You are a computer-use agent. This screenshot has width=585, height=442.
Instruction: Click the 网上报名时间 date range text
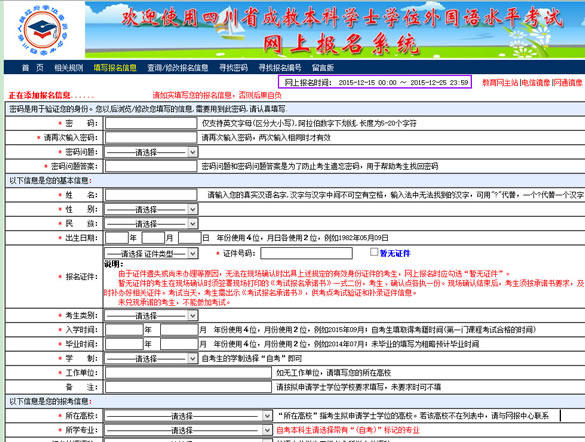(376, 82)
